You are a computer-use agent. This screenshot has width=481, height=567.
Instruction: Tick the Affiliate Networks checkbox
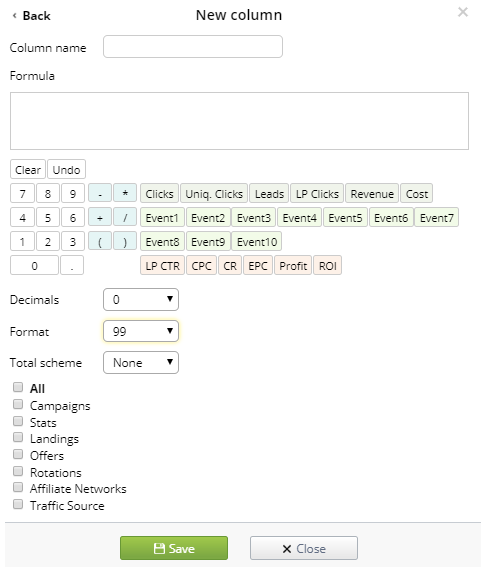pos(18,487)
